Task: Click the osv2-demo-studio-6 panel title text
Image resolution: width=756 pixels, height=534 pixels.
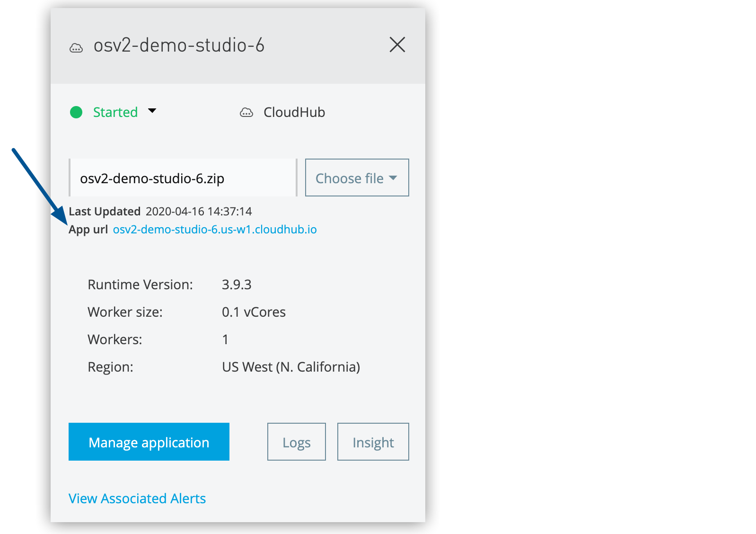Action: [x=179, y=45]
